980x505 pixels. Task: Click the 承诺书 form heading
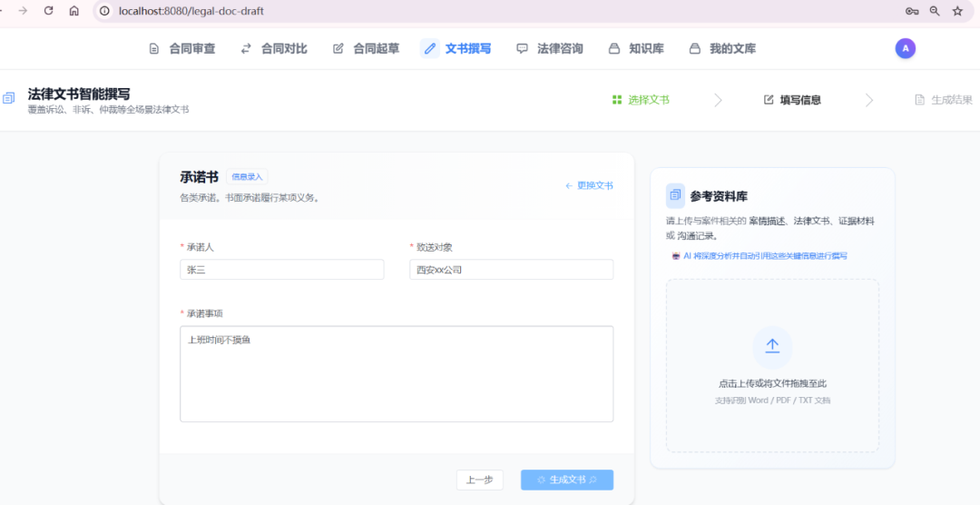pyautogui.click(x=199, y=178)
